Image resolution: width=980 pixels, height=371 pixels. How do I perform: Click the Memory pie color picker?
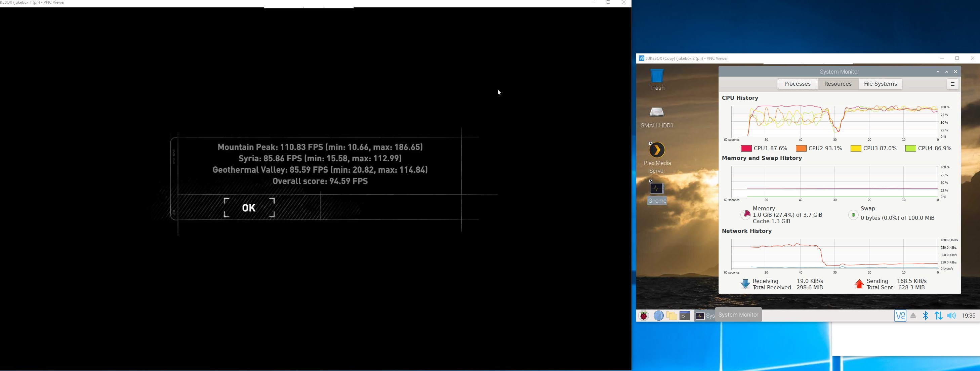[745, 215]
